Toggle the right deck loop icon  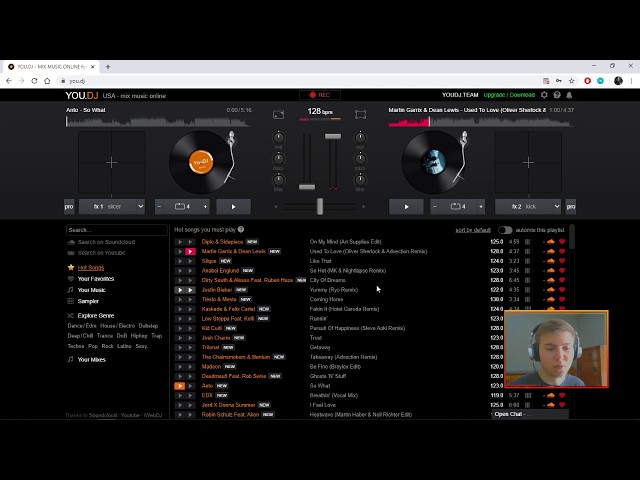click(x=458, y=207)
